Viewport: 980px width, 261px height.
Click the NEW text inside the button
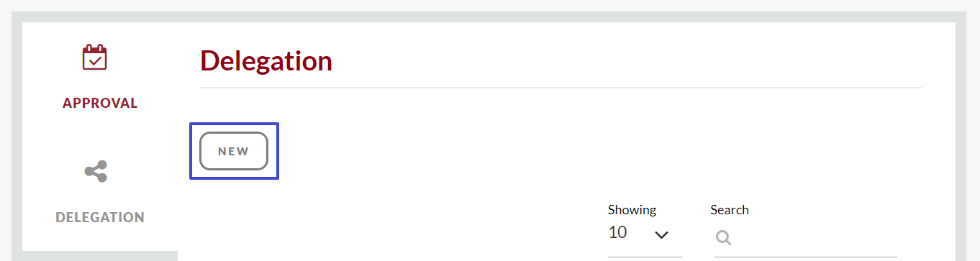pyautogui.click(x=234, y=152)
